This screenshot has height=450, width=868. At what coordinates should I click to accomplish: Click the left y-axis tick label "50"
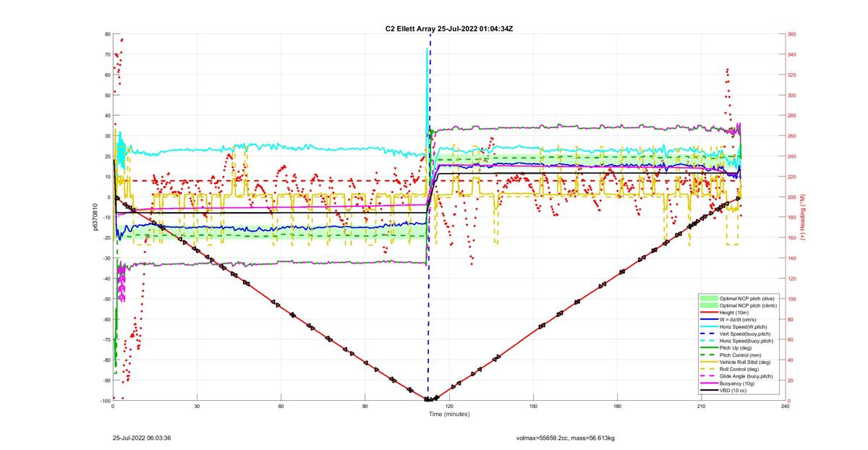coord(107,95)
